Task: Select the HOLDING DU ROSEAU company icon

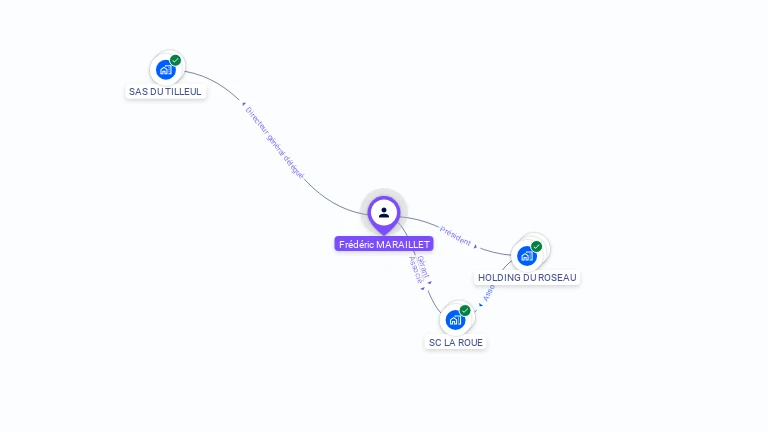Action: pyautogui.click(x=527, y=256)
